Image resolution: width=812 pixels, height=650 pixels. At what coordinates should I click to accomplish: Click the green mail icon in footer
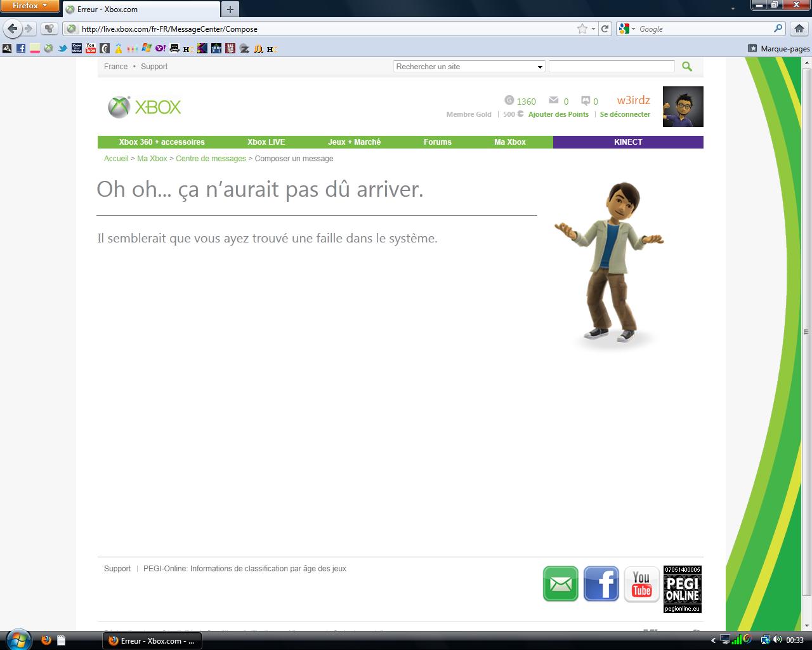(x=561, y=584)
